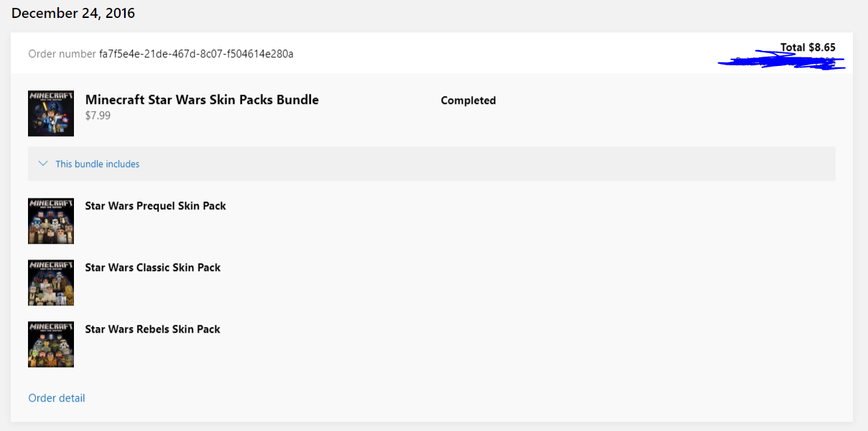Click the Star Wars Rebels Skin Pack title
This screenshot has height=431, width=868.
pos(152,329)
